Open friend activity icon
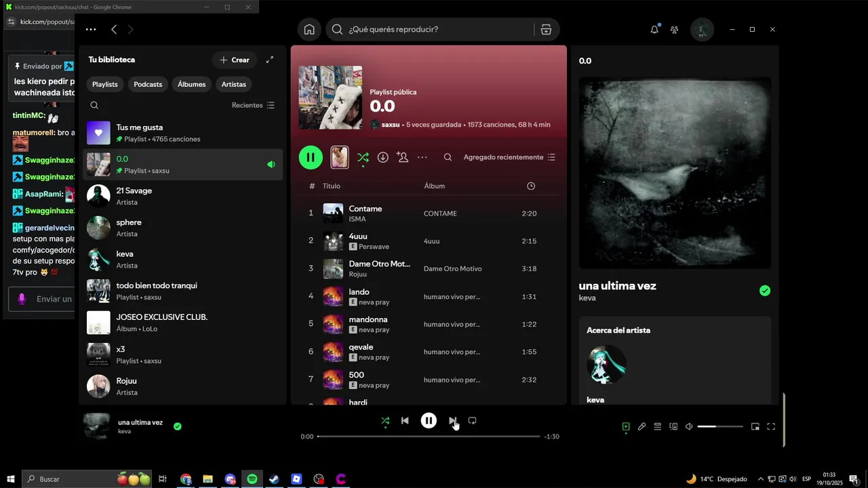Image resolution: width=868 pixels, height=488 pixels. [x=674, y=30]
